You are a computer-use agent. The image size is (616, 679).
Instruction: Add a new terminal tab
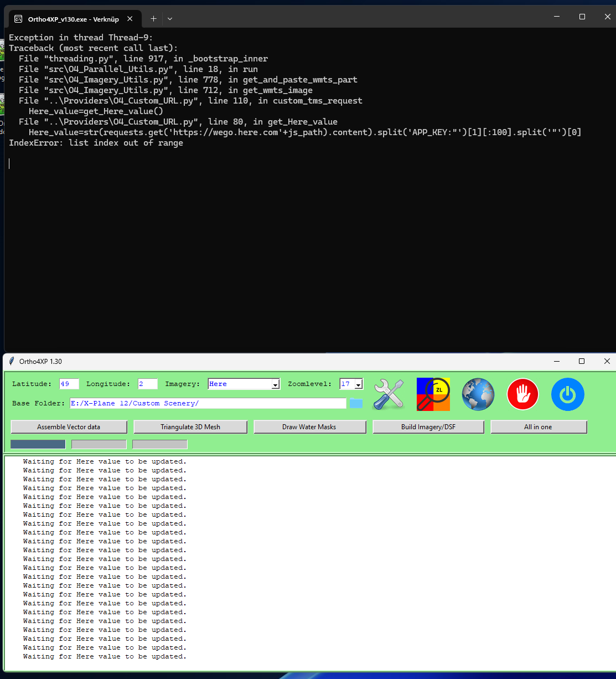pos(153,19)
